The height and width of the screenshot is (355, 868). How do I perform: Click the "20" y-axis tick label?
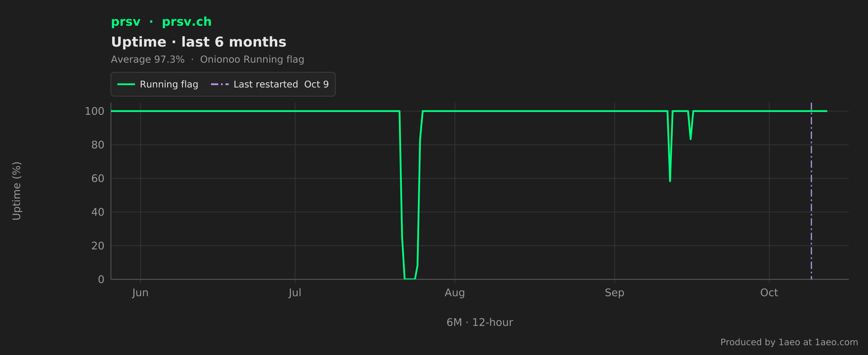click(98, 246)
